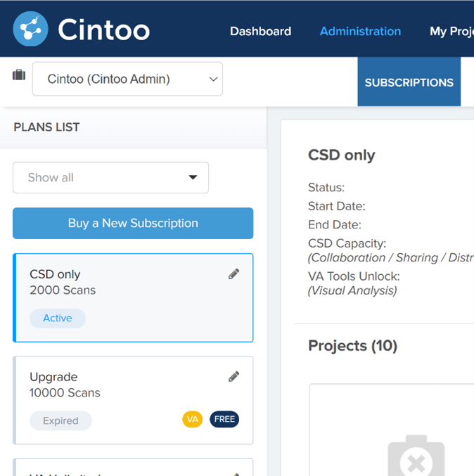This screenshot has height=476, width=474.
Task: Click the End Date: label
Action: point(335,225)
